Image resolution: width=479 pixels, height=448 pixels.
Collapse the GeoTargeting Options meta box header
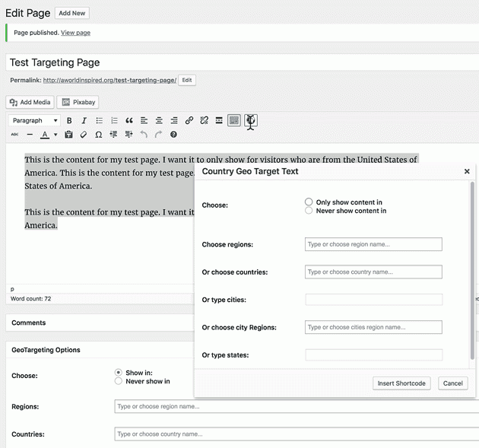pyautogui.click(x=100, y=350)
